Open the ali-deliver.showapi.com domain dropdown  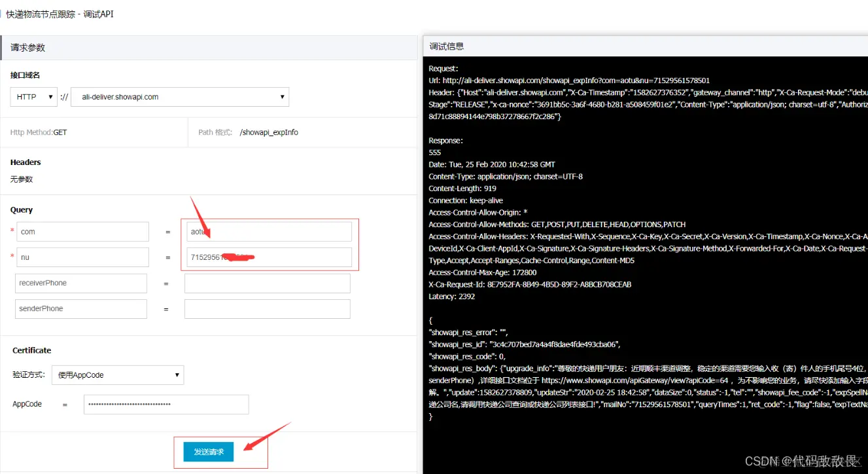tap(180, 97)
